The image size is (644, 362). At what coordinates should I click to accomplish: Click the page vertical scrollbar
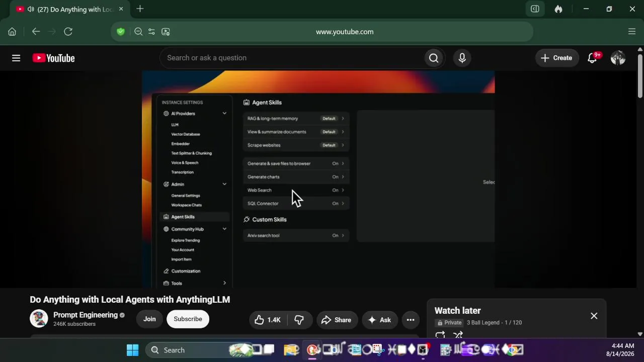[x=640, y=75]
